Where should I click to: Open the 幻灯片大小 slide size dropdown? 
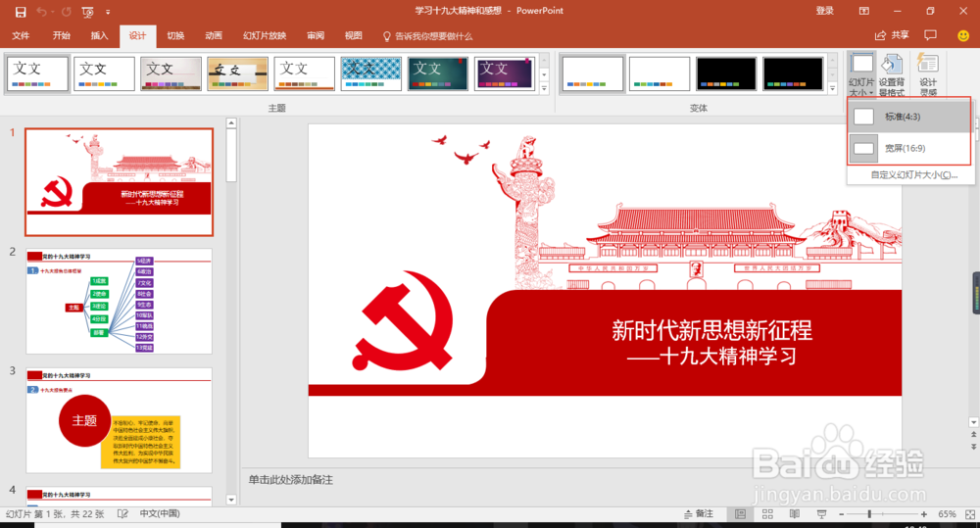pyautogui.click(x=861, y=74)
